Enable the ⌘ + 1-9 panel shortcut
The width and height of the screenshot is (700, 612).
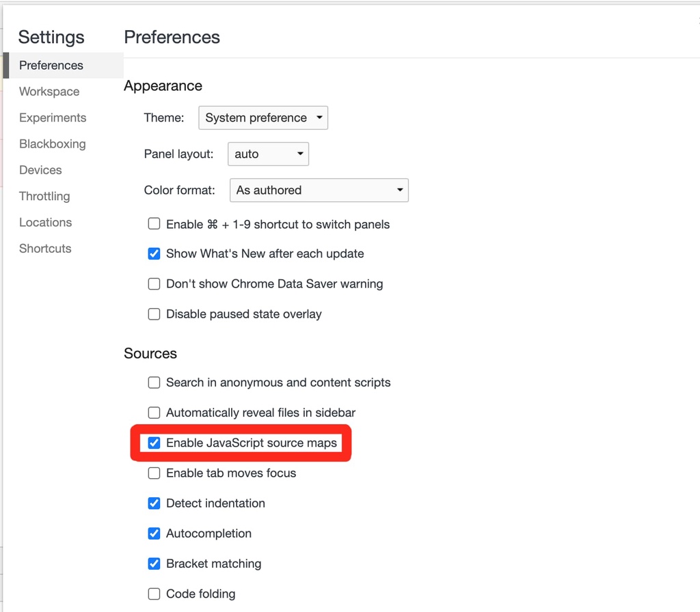pyautogui.click(x=154, y=223)
